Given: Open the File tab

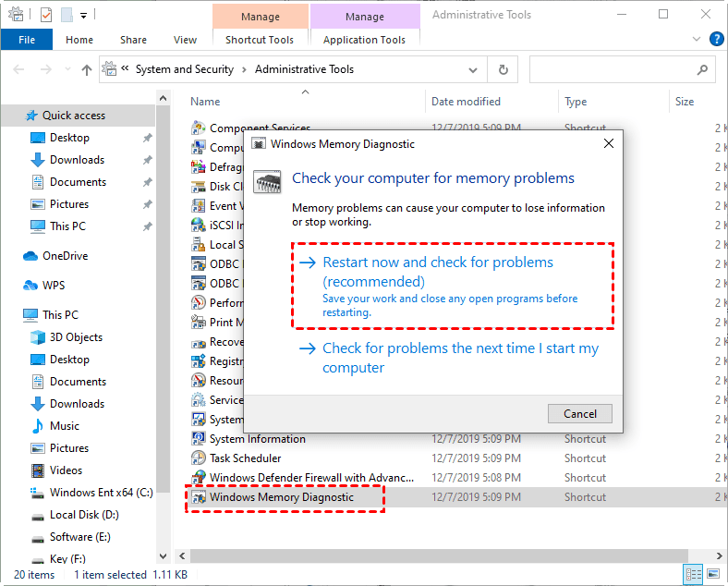Looking at the screenshot, I should click(x=27, y=40).
